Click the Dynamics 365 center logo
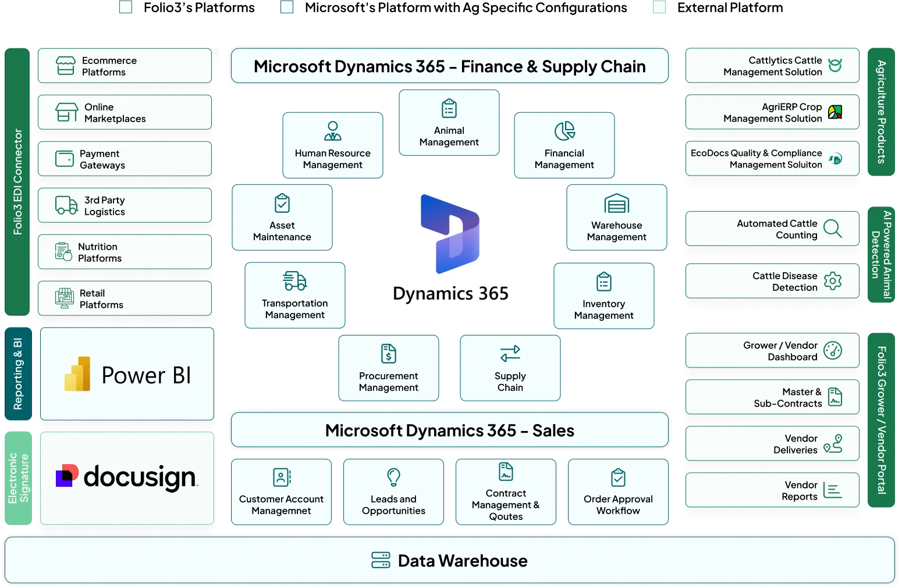 point(449,248)
